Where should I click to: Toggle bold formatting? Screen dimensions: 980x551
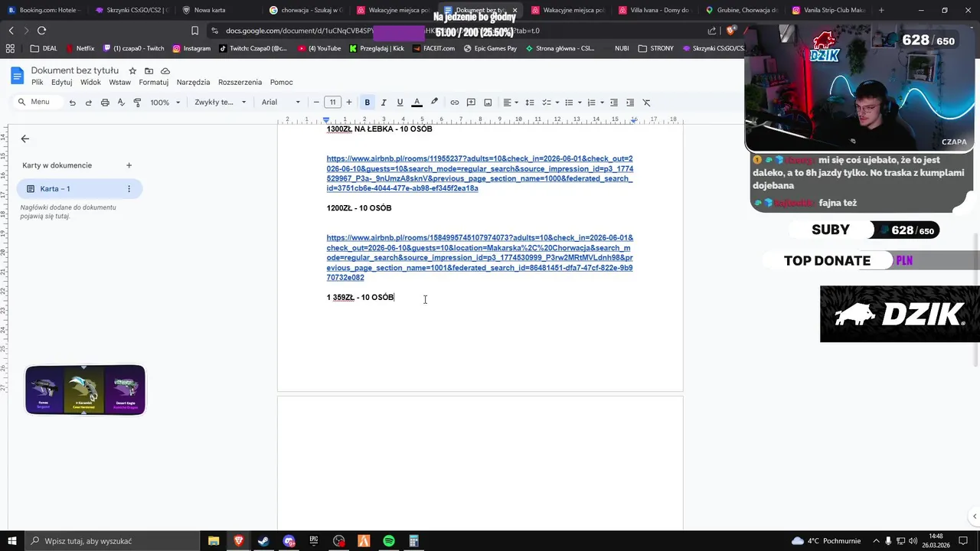point(367,103)
